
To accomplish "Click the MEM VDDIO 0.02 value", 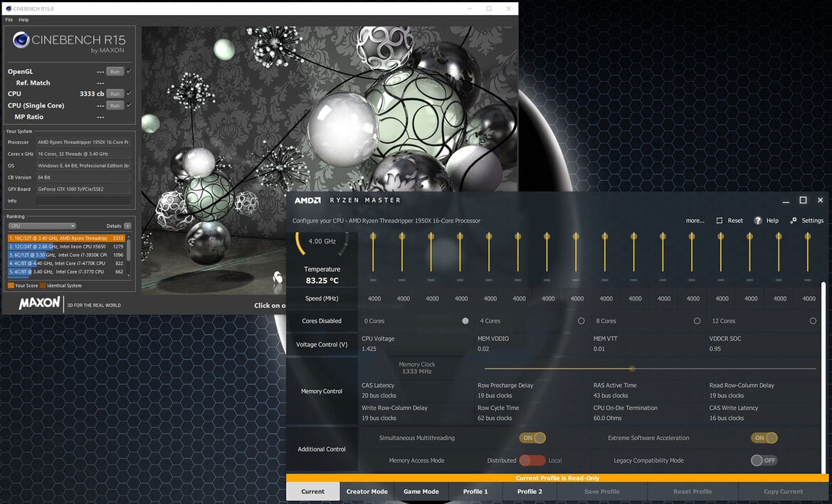I will 483,349.
